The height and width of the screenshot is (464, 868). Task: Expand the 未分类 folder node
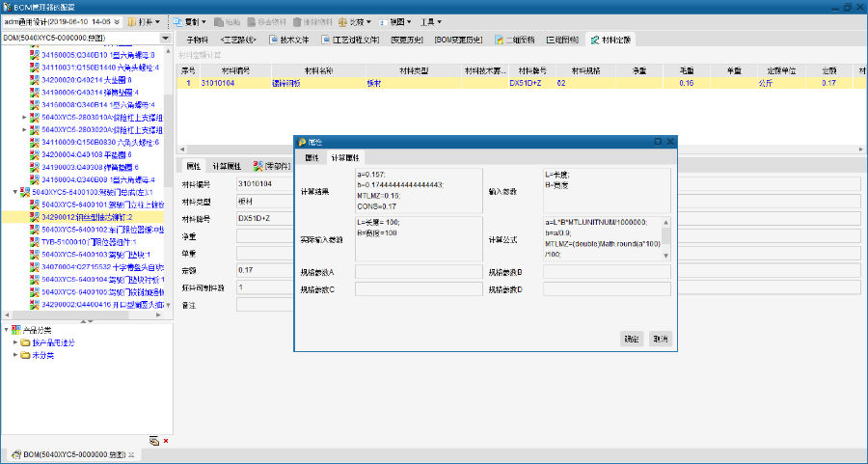tap(15, 355)
